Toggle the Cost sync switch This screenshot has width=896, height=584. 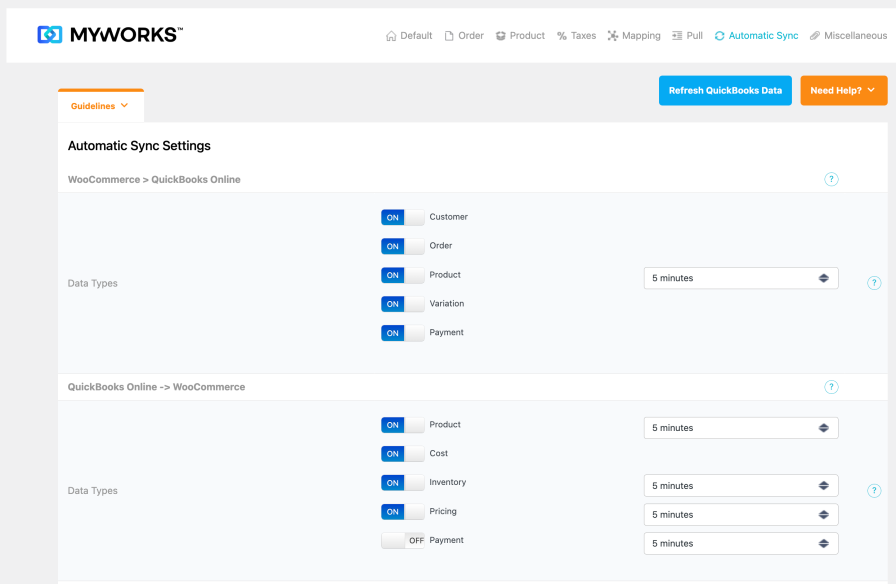coord(402,454)
